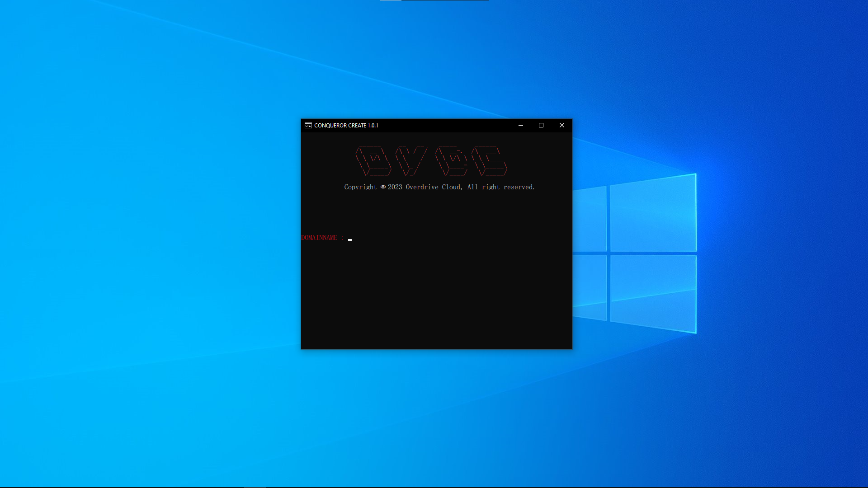The width and height of the screenshot is (868, 488).
Task: Click the red DOMAINNAME prompt label
Action: (319, 238)
